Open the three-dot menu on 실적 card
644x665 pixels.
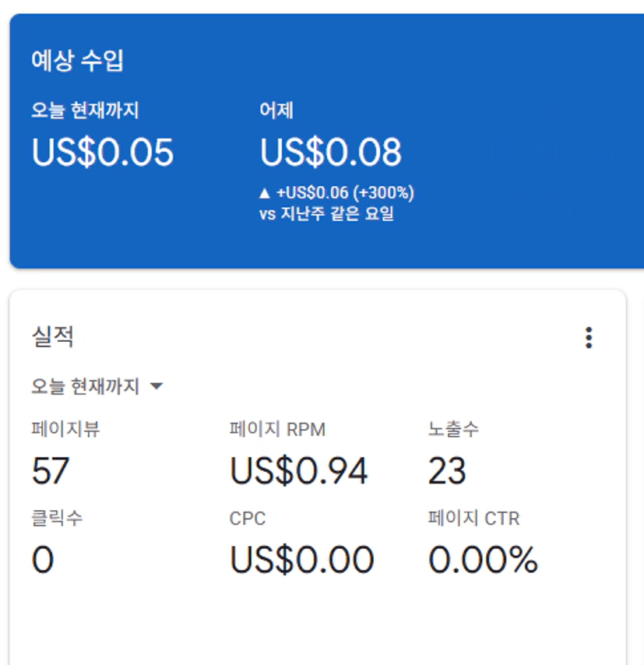589,338
